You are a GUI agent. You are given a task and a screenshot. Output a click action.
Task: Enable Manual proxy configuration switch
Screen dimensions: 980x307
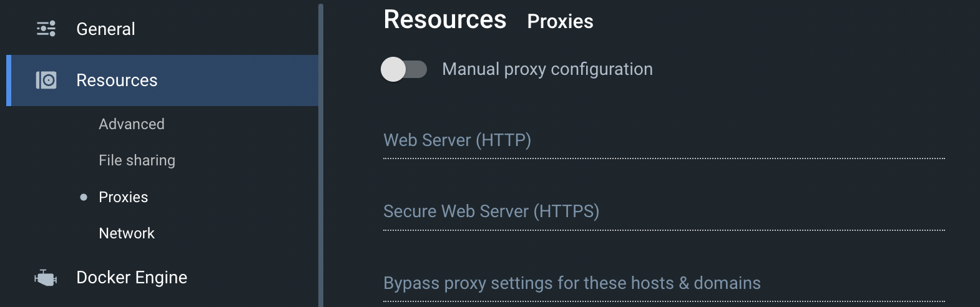click(404, 69)
